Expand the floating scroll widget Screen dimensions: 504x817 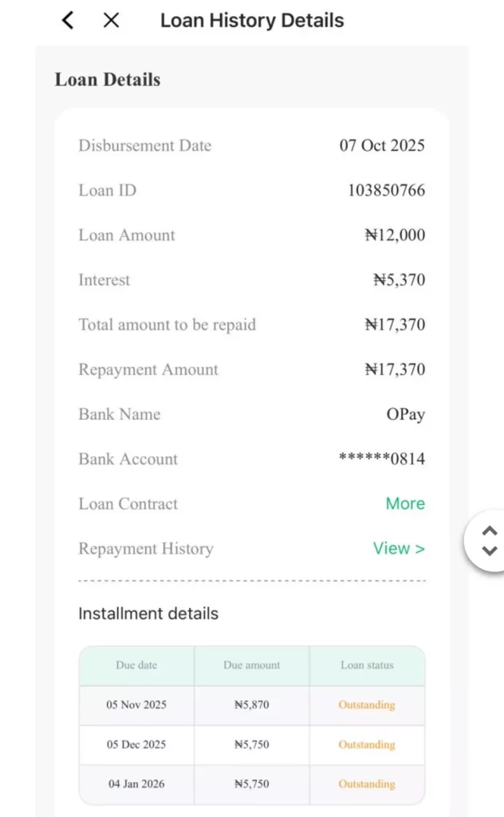(490, 540)
